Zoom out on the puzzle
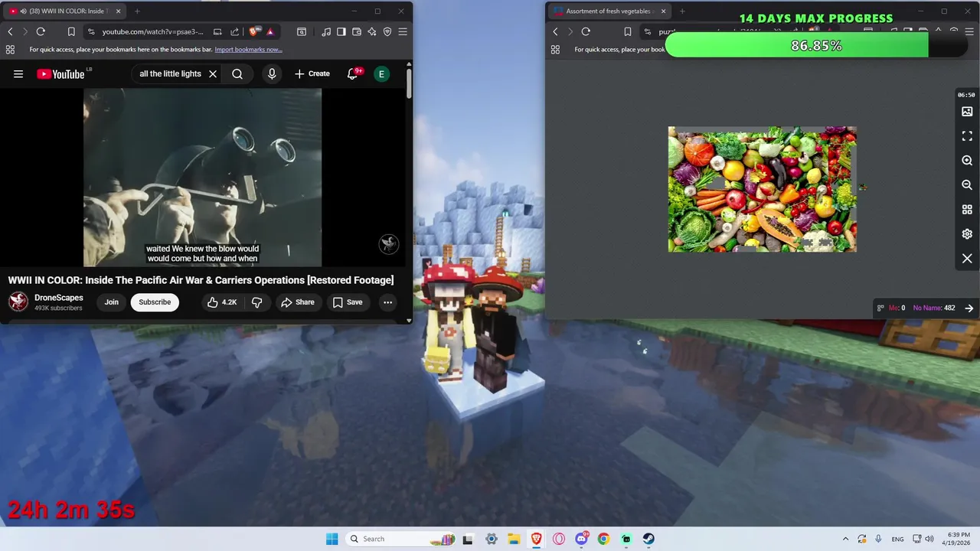The image size is (980, 551). pyautogui.click(x=967, y=185)
